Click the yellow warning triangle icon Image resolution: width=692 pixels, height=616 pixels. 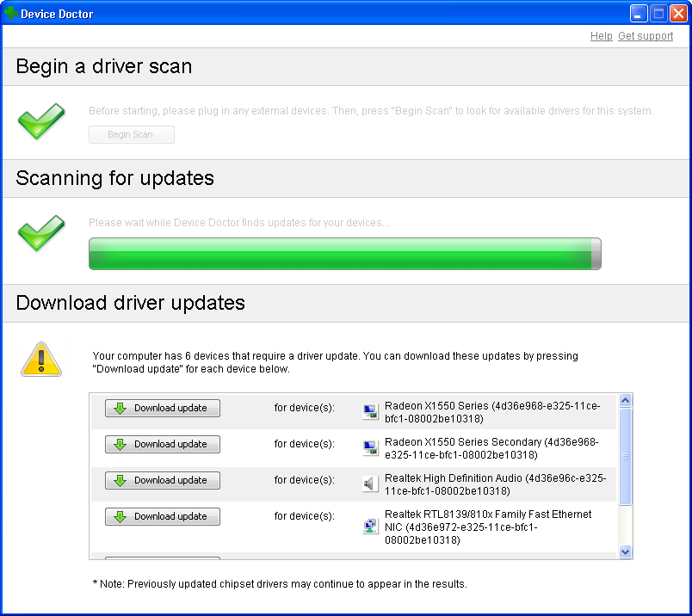tap(41, 359)
